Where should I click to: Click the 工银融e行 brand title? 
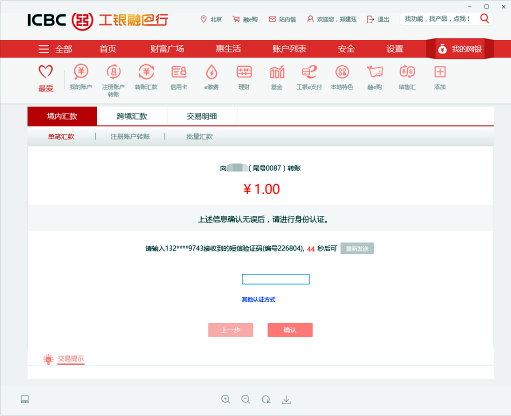[133, 20]
